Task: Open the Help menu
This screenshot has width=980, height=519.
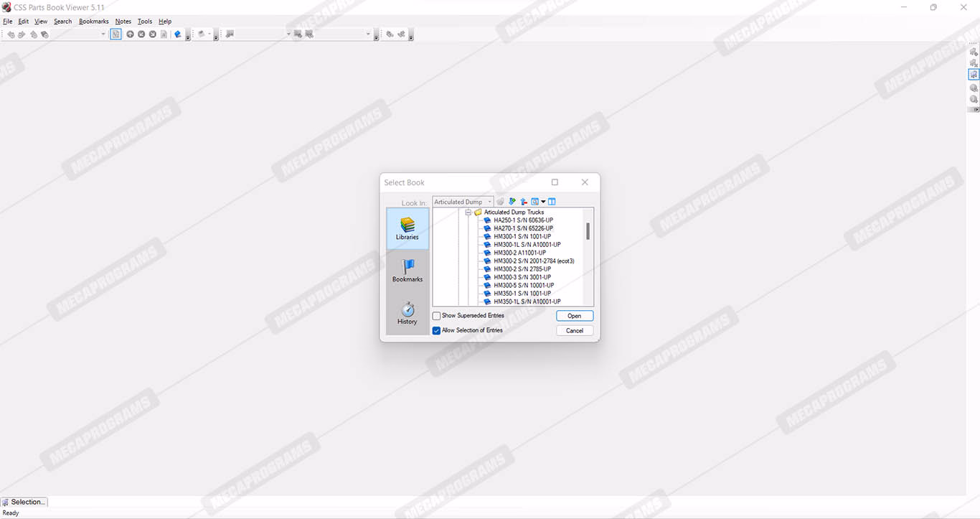Action: point(165,22)
